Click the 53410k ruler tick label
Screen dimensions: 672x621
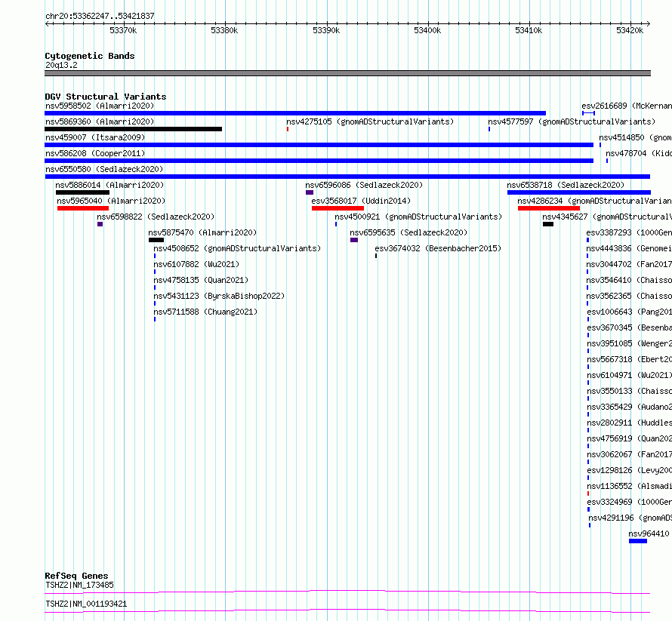coord(529,30)
